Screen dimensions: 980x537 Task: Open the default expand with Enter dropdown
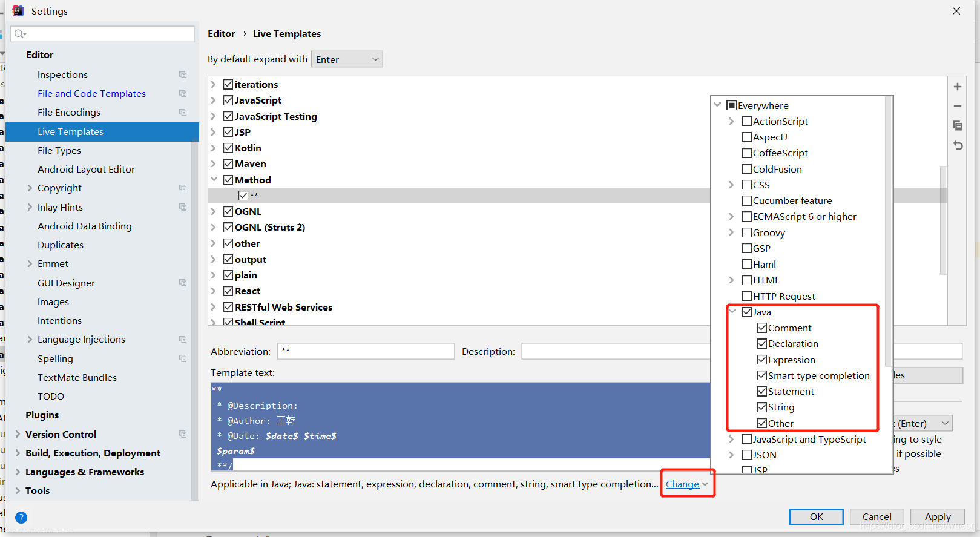point(347,59)
